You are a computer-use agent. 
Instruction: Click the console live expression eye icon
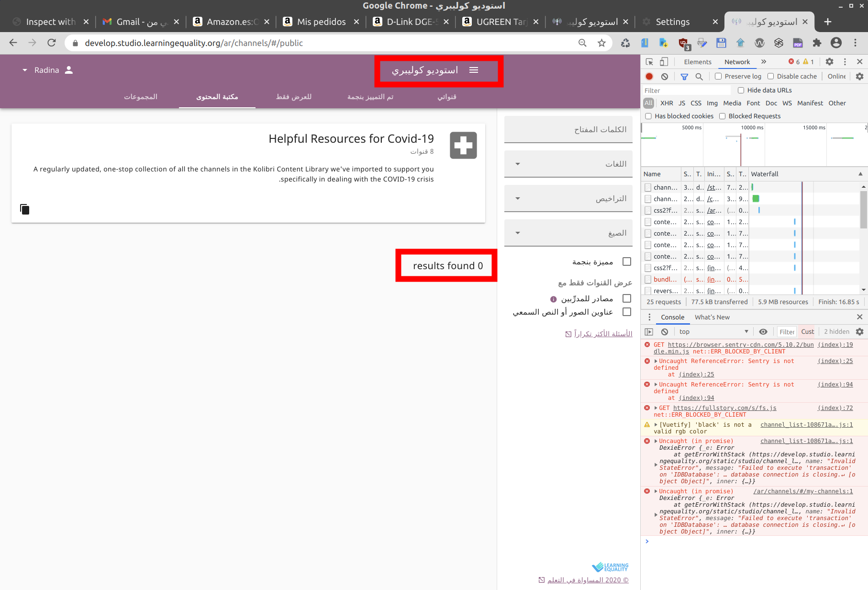click(x=763, y=331)
